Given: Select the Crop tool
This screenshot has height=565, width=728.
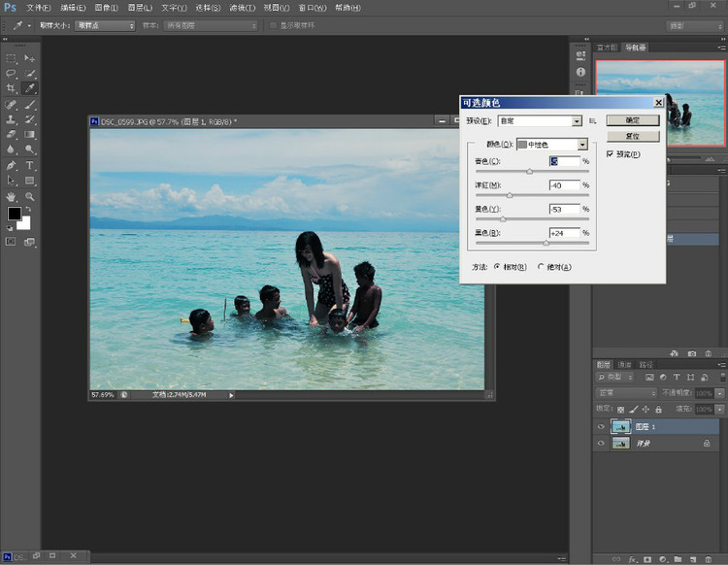Looking at the screenshot, I should click(11, 88).
